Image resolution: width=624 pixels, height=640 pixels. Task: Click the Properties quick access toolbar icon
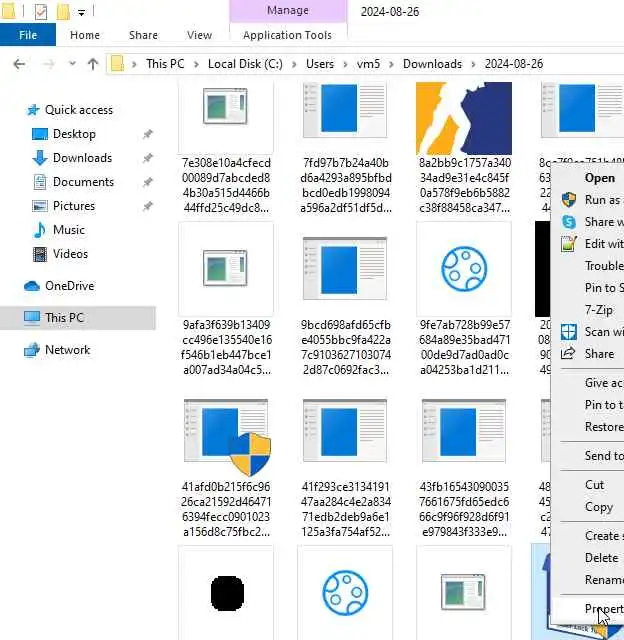tap(41, 12)
